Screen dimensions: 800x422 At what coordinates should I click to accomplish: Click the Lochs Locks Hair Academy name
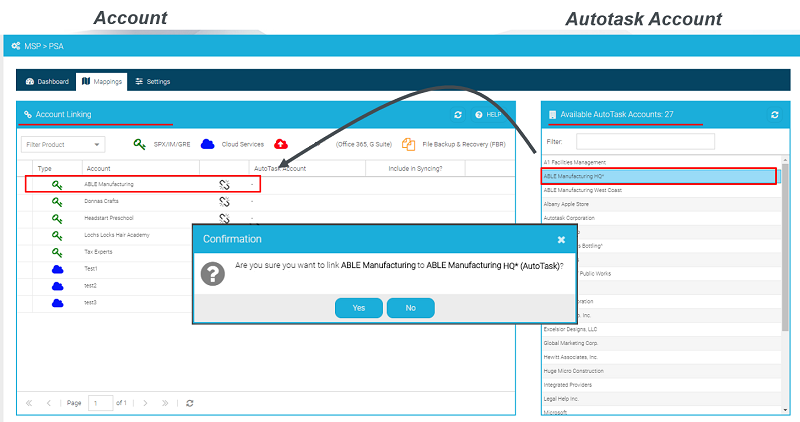(x=117, y=235)
